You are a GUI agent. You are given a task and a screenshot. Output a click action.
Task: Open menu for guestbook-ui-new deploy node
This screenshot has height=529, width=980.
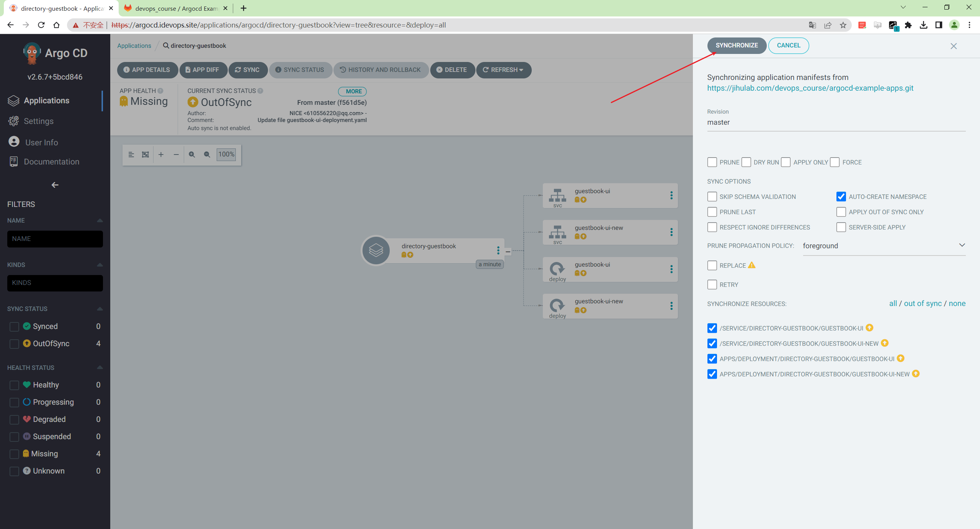(671, 306)
